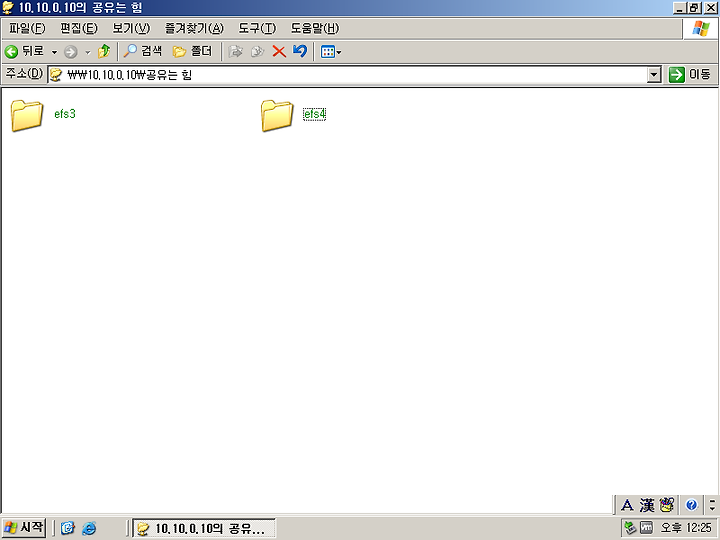Click the window title bar system icon
720x540 pixels.
point(8,7)
